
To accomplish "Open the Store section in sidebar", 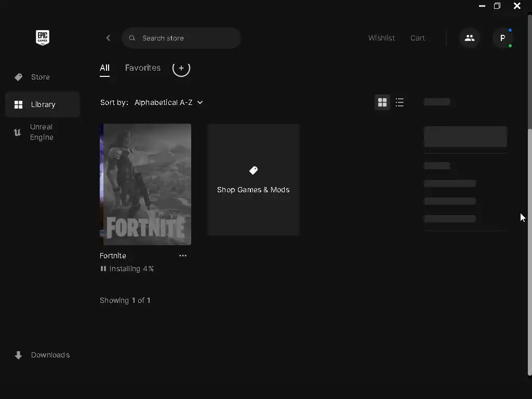I will click(x=43, y=77).
